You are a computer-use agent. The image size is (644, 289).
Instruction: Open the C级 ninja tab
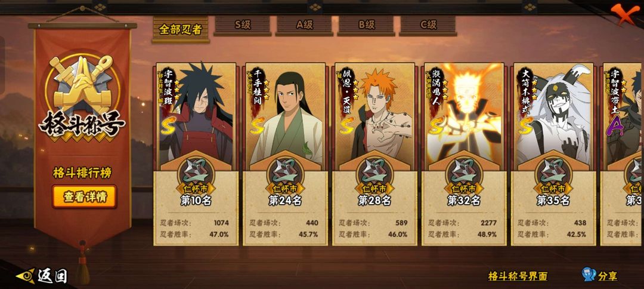click(428, 26)
